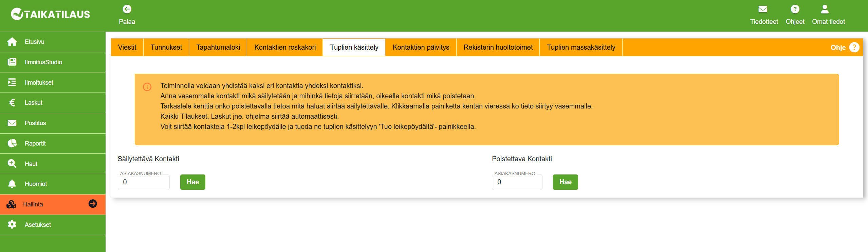Image resolution: width=868 pixels, height=252 pixels.
Task: Click the Tiedotteet label
Action: [764, 22]
